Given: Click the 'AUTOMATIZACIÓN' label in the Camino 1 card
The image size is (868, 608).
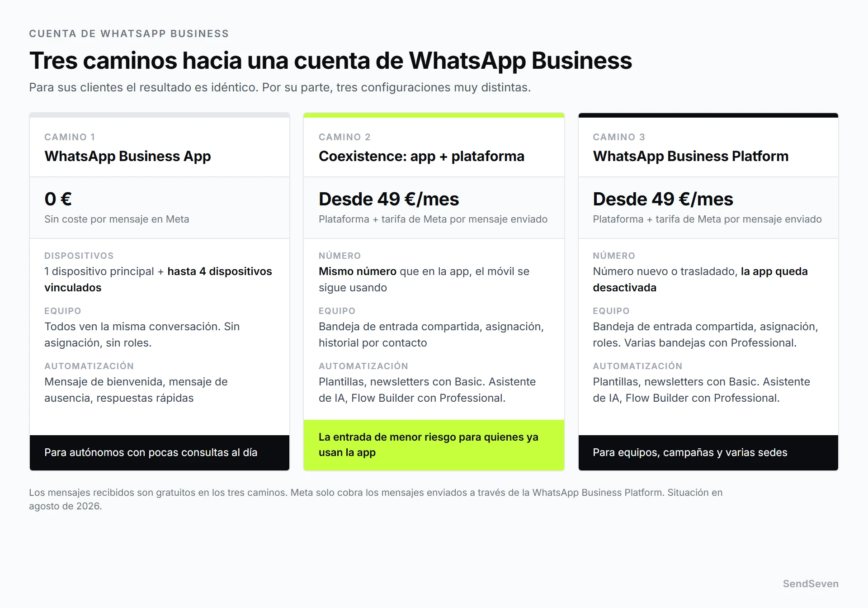Looking at the screenshot, I should pyautogui.click(x=89, y=366).
